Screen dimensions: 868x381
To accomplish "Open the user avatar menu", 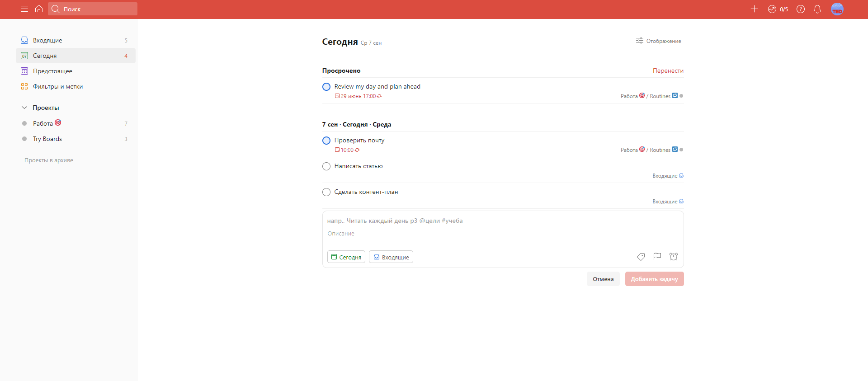I will (x=837, y=9).
